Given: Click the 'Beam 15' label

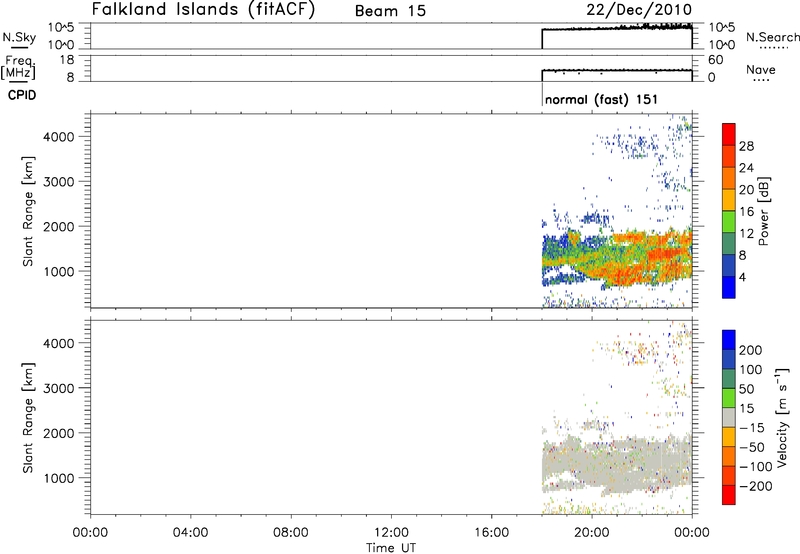Looking at the screenshot, I should point(390,11).
